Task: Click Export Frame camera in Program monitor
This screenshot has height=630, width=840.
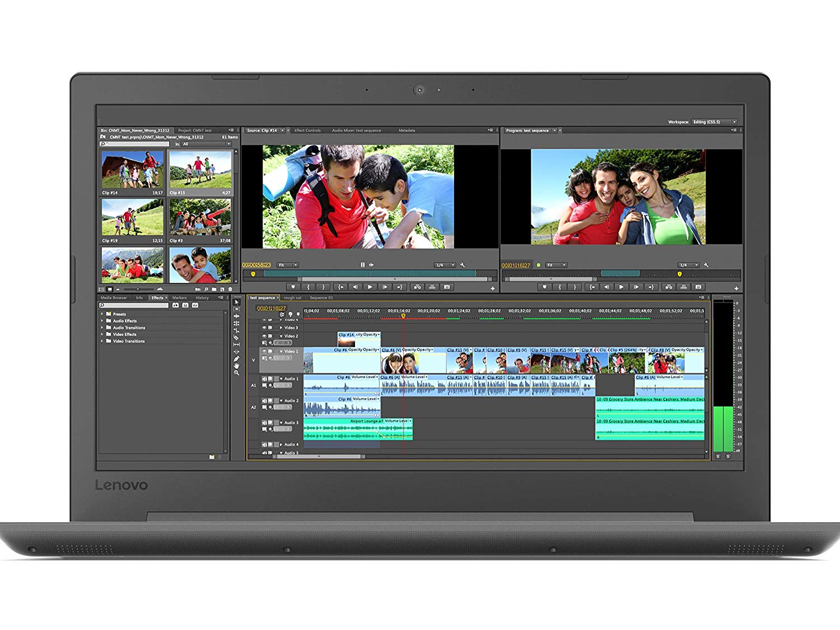Action: [698, 287]
